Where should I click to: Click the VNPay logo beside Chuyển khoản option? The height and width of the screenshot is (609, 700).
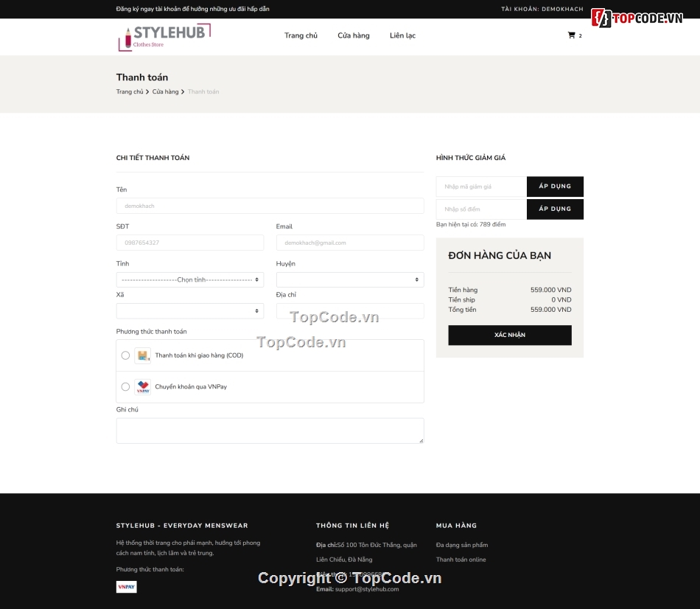[x=142, y=386]
